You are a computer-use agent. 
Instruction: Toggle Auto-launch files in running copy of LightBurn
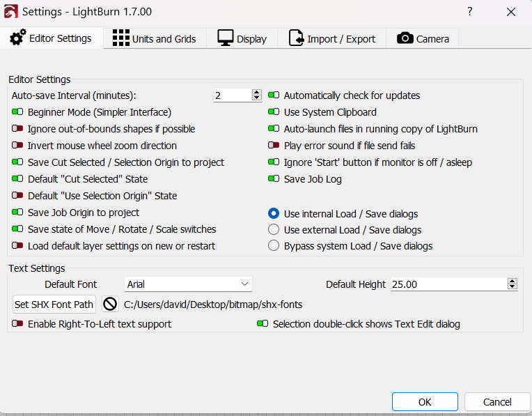click(274, 128)
